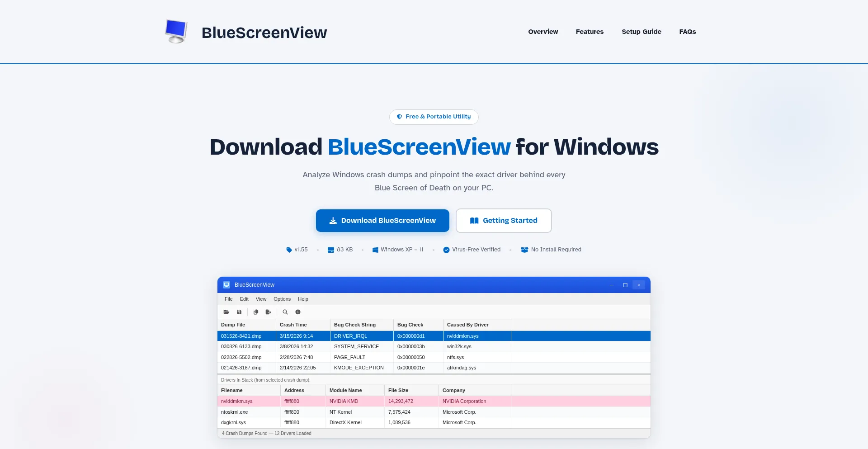Click the disk icon beside 83 KB
The height and width of the screenshot is (449, 868).
pyautogui.click(x=331, y=250)
